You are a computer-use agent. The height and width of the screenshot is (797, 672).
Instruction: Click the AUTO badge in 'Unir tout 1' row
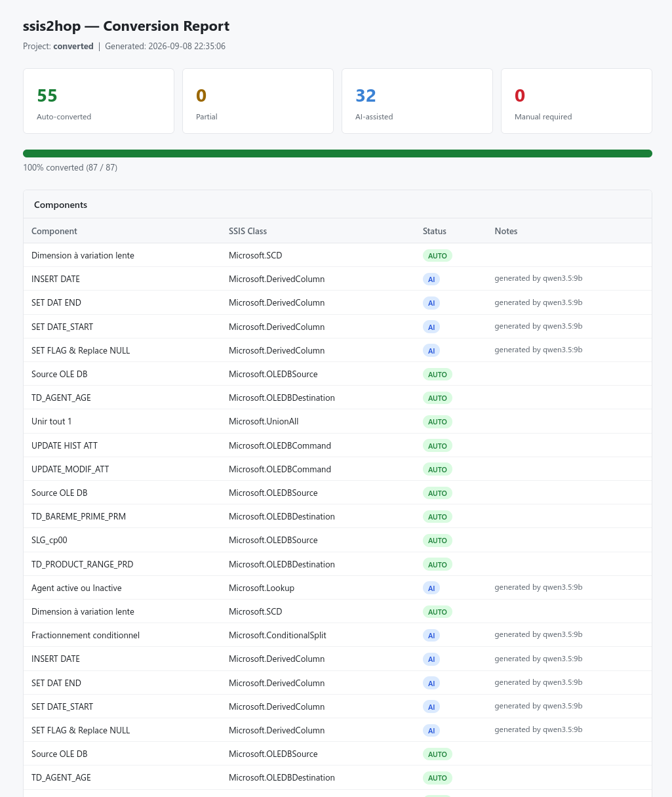tap(437, 422)
